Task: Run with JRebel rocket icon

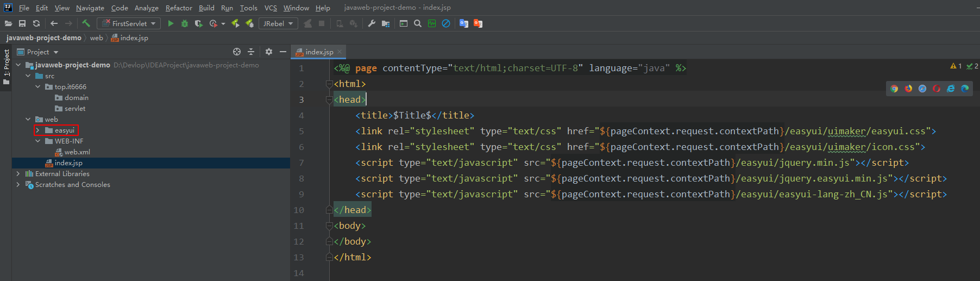Action: [235, 23]
